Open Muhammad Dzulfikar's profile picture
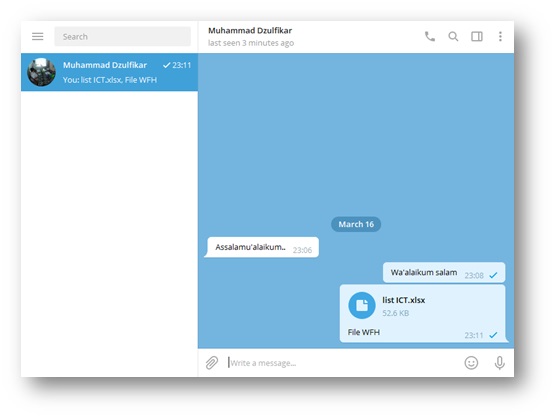 41,72
